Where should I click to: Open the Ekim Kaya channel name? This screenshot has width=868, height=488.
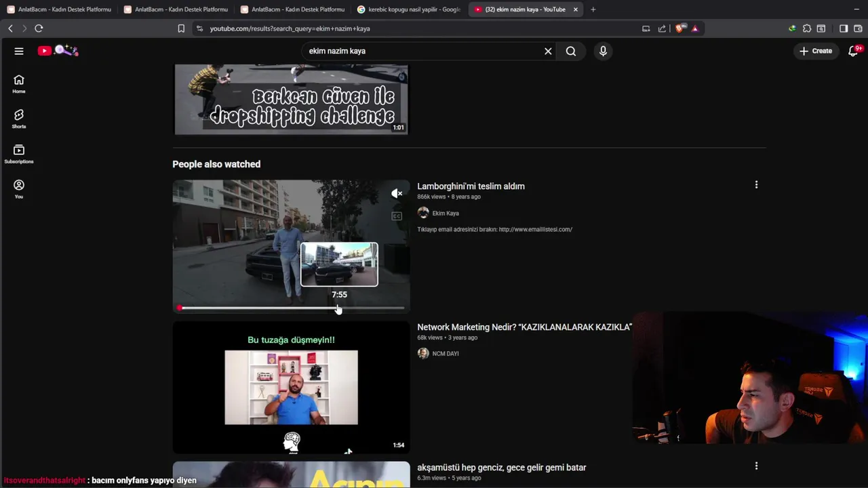pyautogui.click(x=446, y=213)
